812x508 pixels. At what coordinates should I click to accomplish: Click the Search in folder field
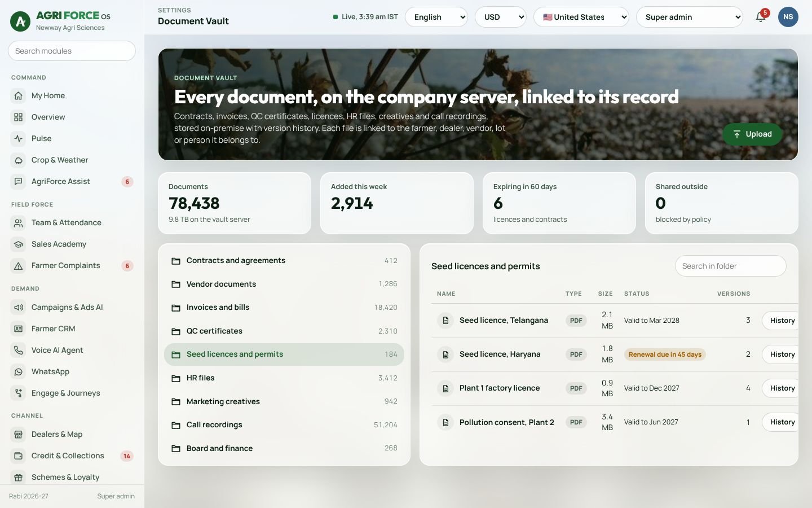(x=730, y=266)
